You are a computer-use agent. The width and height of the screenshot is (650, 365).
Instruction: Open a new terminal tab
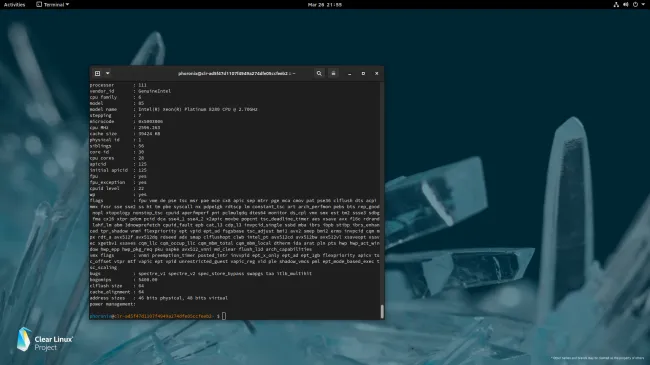[x=97, y=73]
